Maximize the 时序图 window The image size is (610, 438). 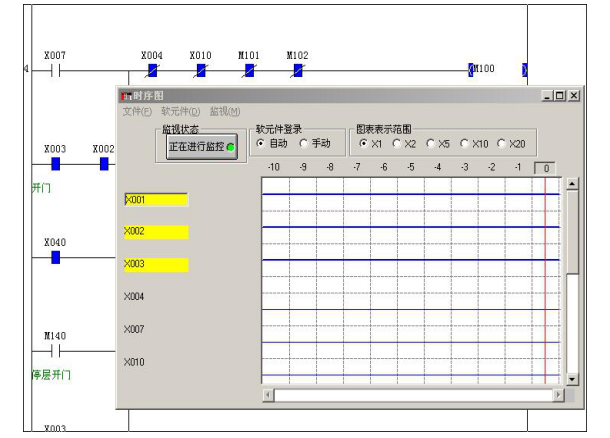click(560, 95)
